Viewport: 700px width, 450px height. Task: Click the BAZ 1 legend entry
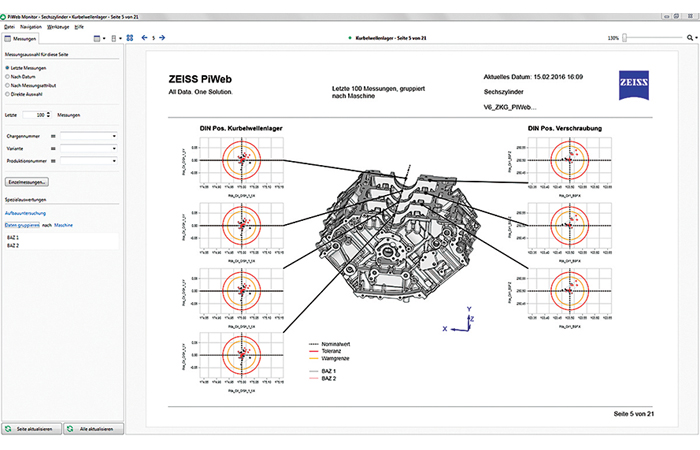[x=322, y=371]
